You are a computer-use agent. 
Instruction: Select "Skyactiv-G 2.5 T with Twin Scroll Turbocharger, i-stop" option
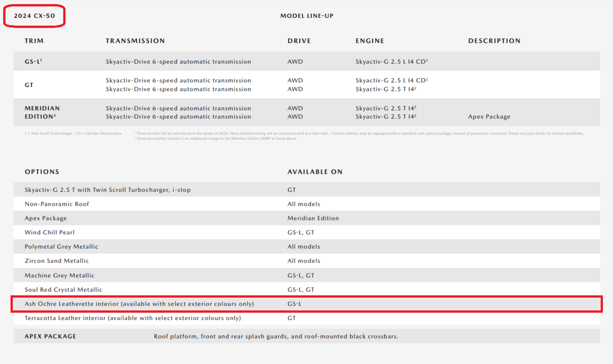pos(108,190)
